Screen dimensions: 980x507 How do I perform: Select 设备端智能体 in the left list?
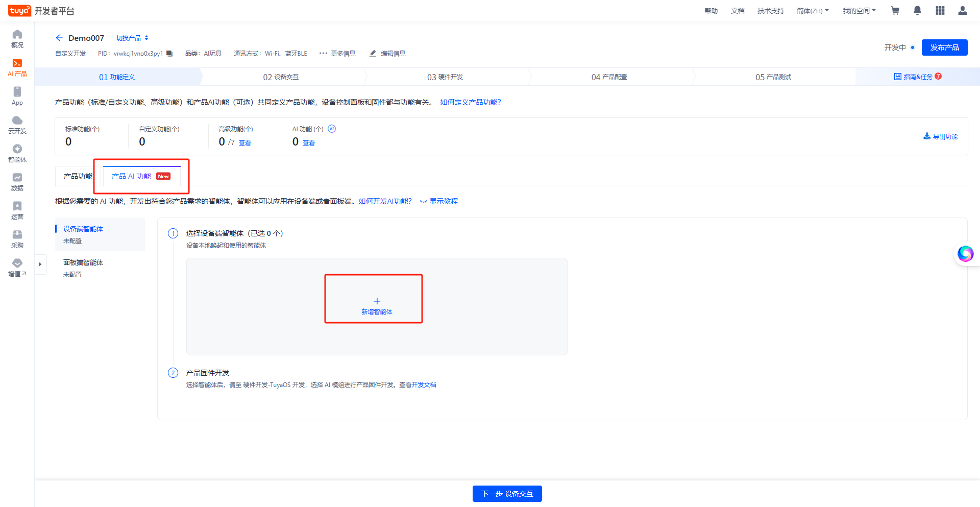100,234
